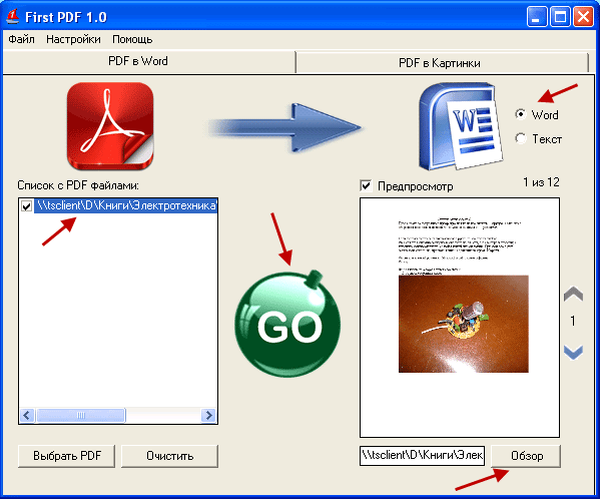This screenshot has width=600, height=499.
Task: Click the green GO convert button
Action: point(287,322)
